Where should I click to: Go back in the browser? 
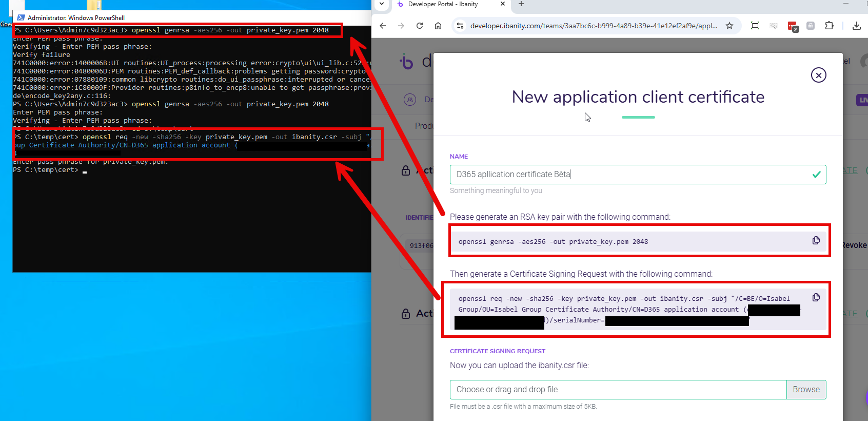pyautogui.click(x=383, y=26)
